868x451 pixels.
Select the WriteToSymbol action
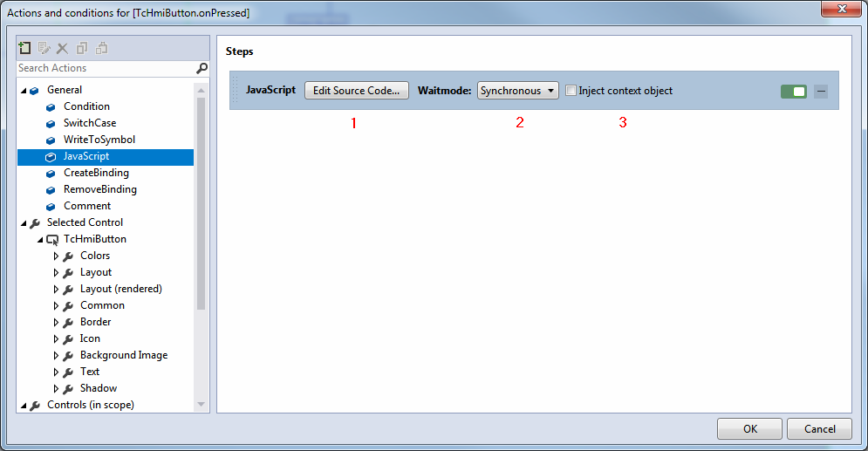tap(99, 140)
